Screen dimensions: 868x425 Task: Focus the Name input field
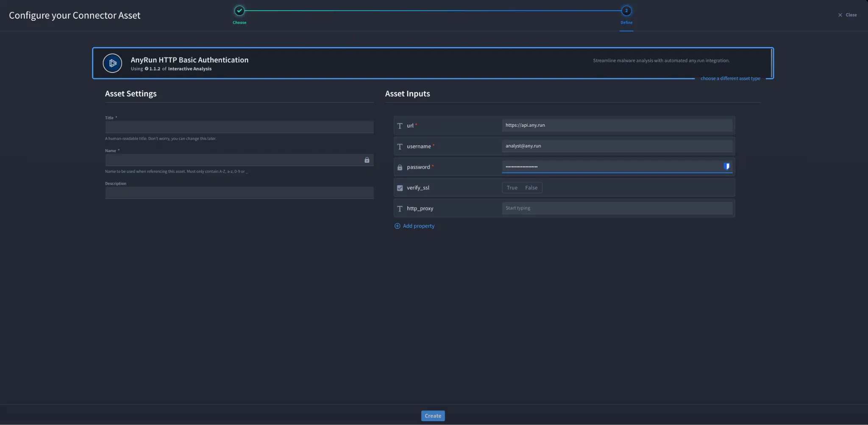point(239,160)
